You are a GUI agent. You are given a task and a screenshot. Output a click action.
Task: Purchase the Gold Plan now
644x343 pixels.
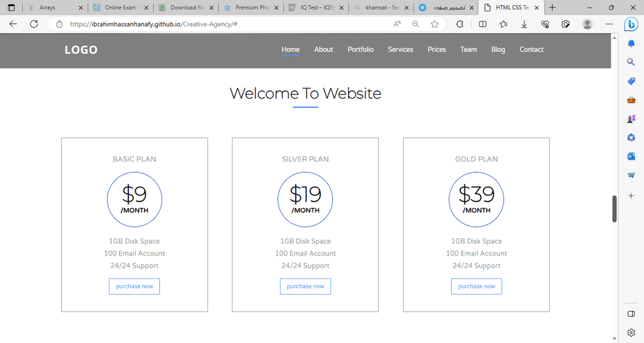(x=477, y=286)
